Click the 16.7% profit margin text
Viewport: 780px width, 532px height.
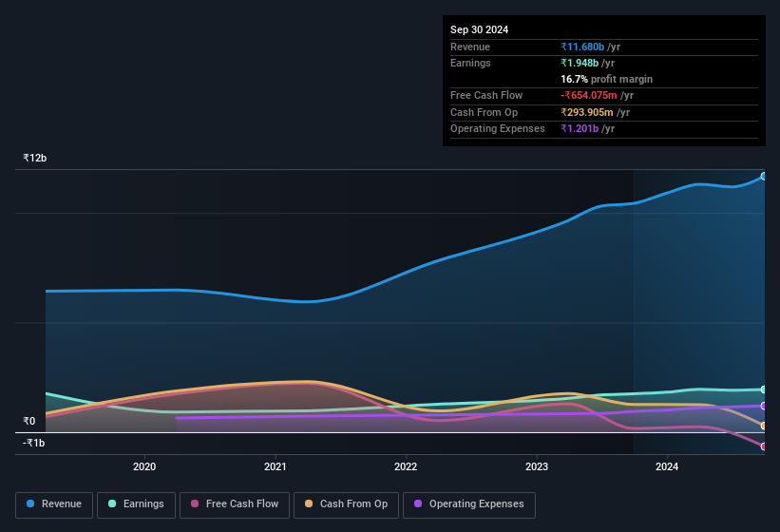[606, 79]
